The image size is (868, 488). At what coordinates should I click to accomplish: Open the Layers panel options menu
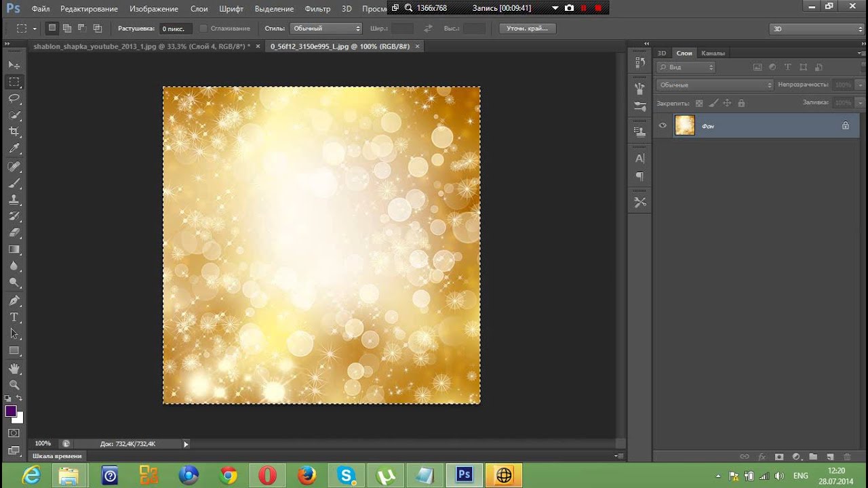[x=860, y=53]
